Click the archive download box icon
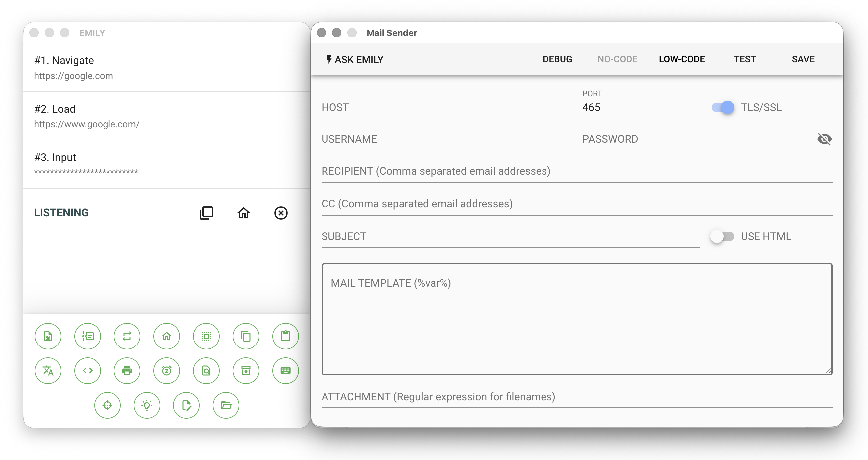 [246, 371]
